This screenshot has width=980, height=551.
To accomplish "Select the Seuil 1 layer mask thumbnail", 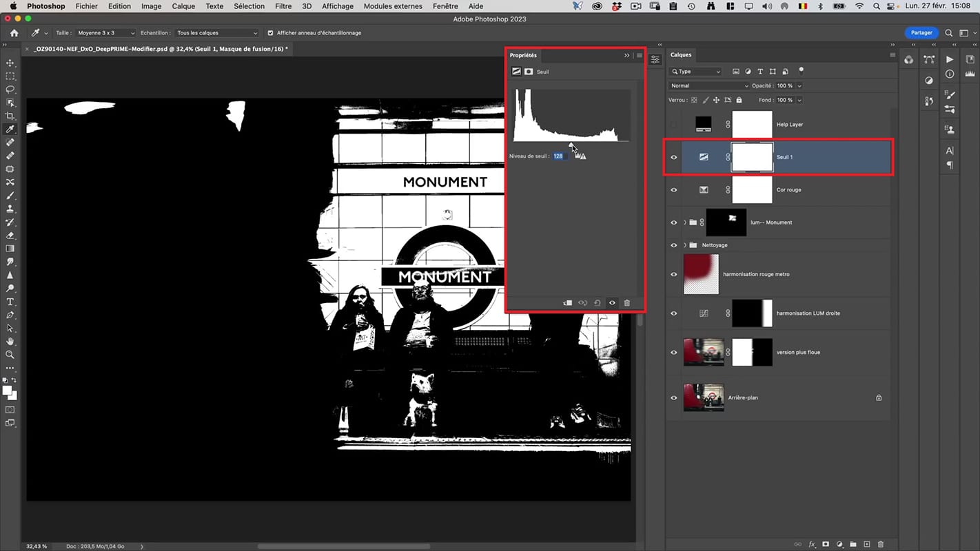I will coord(752,157).
